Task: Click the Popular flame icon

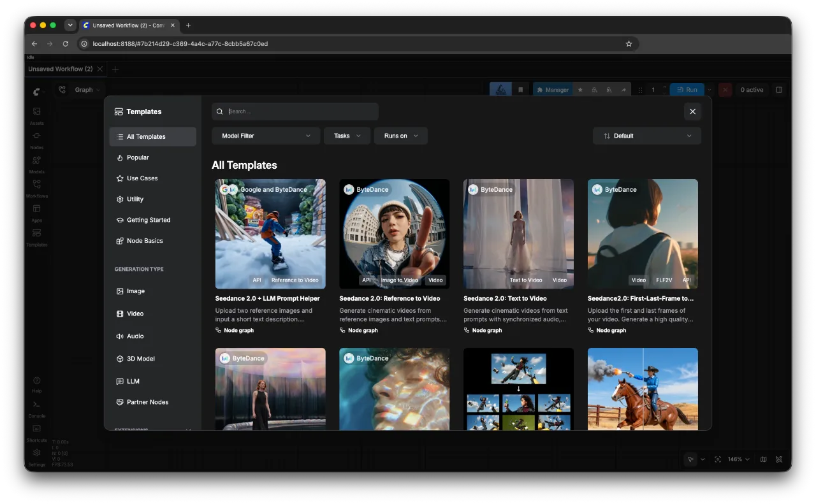Action: 120,157
